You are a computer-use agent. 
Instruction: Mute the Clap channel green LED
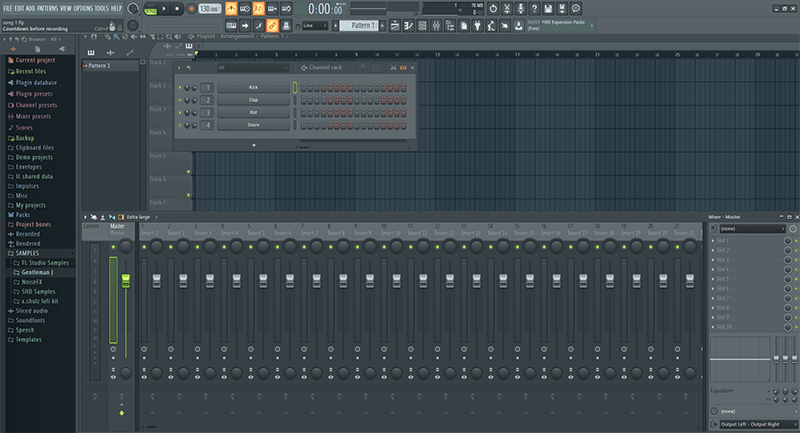pyautogui.click(x=180, y=100)
